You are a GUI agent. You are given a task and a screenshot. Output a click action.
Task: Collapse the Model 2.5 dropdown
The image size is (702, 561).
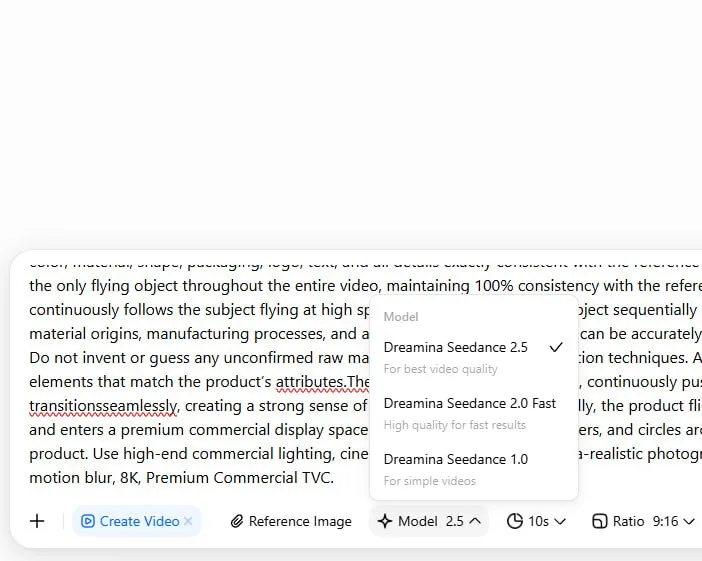pos(429,521)
